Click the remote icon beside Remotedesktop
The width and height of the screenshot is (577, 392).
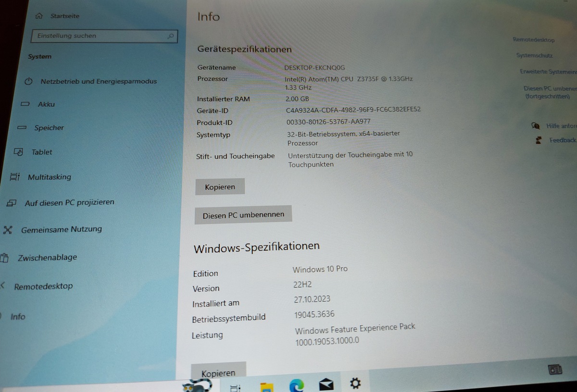coord(3,286)
